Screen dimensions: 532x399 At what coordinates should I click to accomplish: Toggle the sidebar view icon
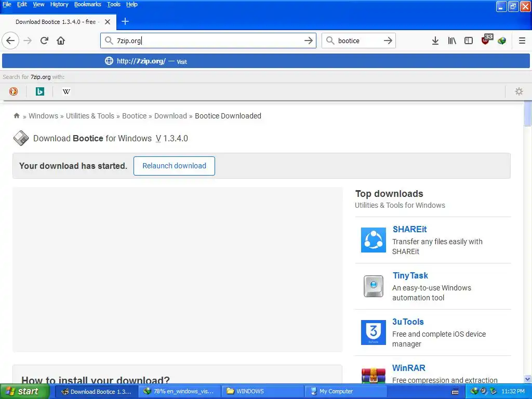coord(469,41)
